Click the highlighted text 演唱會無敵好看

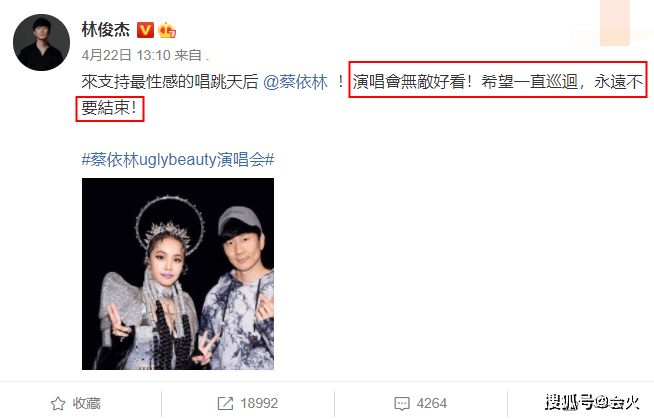click(x=409, y=82)
